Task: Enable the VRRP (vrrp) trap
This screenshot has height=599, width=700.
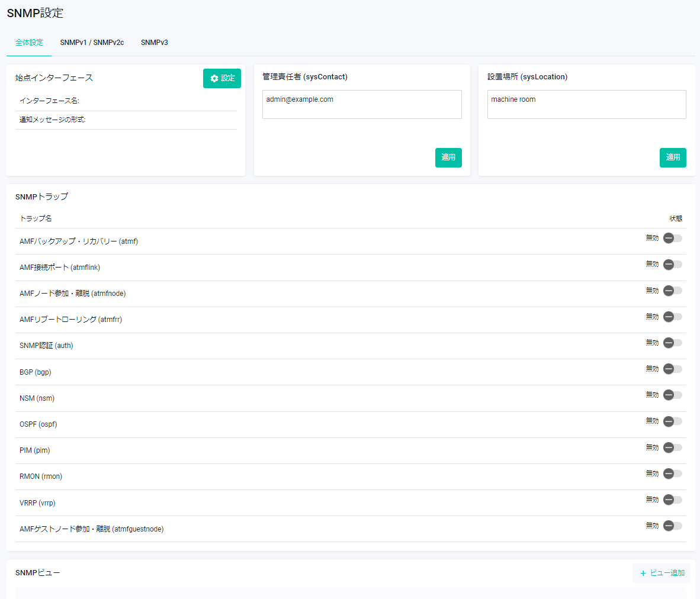Action: pyautogui.click(x=672, y=500)
